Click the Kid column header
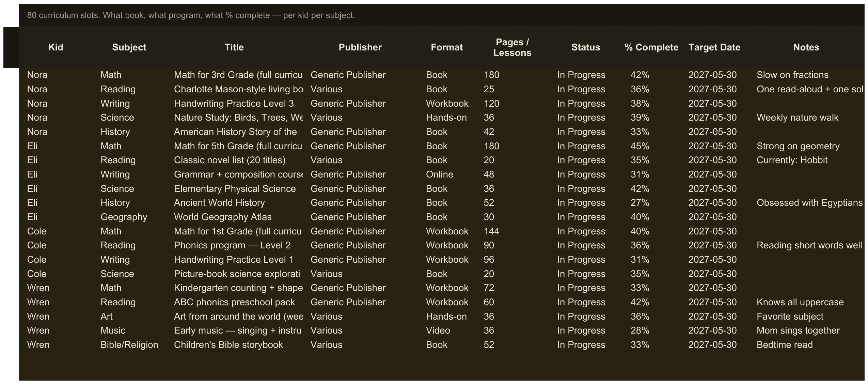The width and height of the screenshot is (868, 384). 56,47
